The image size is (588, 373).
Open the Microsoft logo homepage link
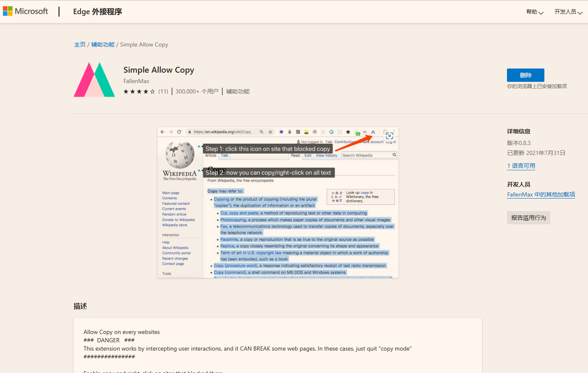(x=25, y=11)
